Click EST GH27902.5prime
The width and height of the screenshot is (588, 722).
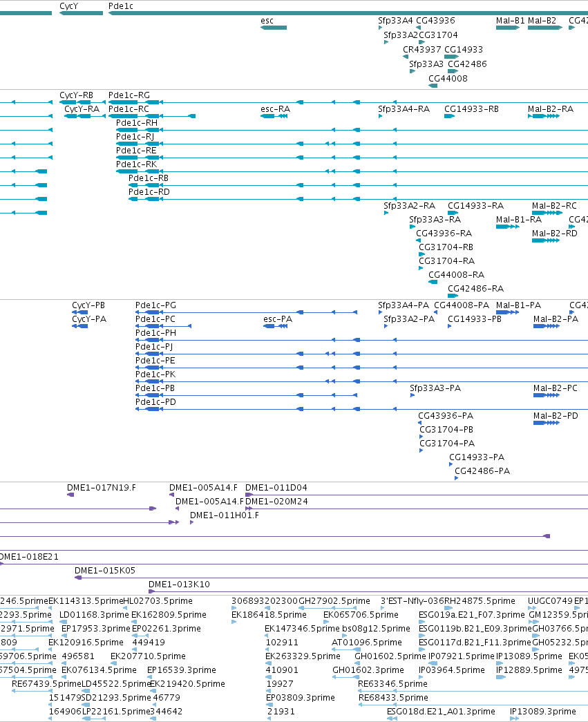334,601
